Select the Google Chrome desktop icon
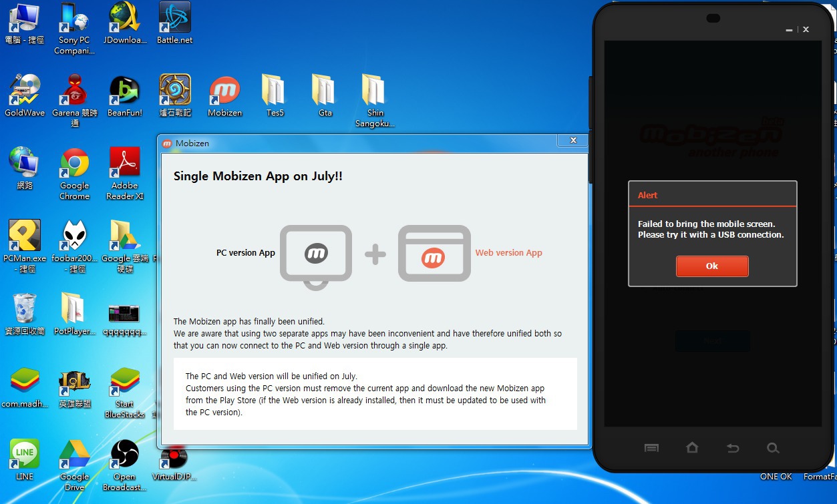The width and height of the screenshot is (837, 504). click(x=74, y=174)
